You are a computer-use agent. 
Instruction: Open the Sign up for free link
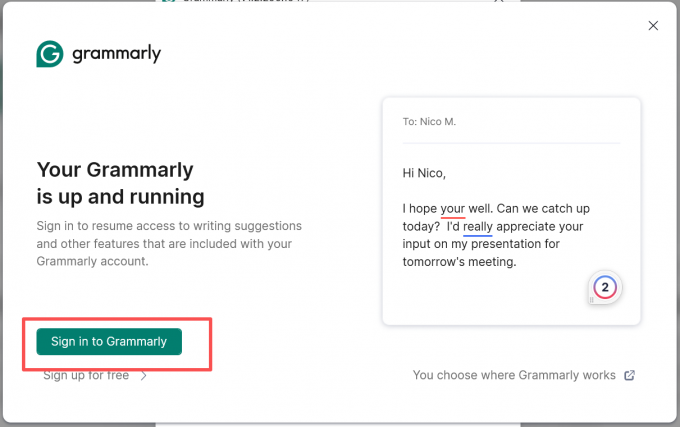86,375
